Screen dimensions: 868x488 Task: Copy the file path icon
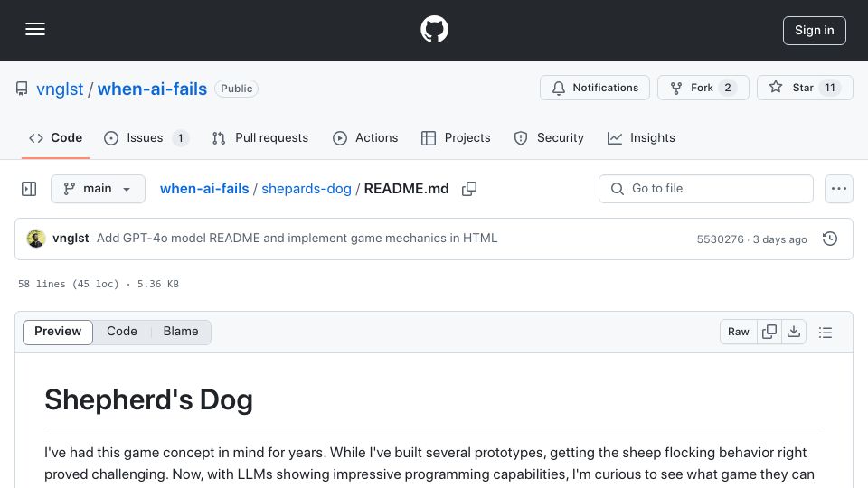click(469, 189)
